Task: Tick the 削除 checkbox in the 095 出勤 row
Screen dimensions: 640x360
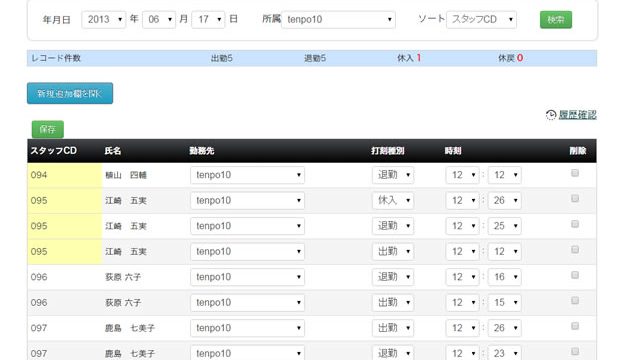Action: click(575, 249)
